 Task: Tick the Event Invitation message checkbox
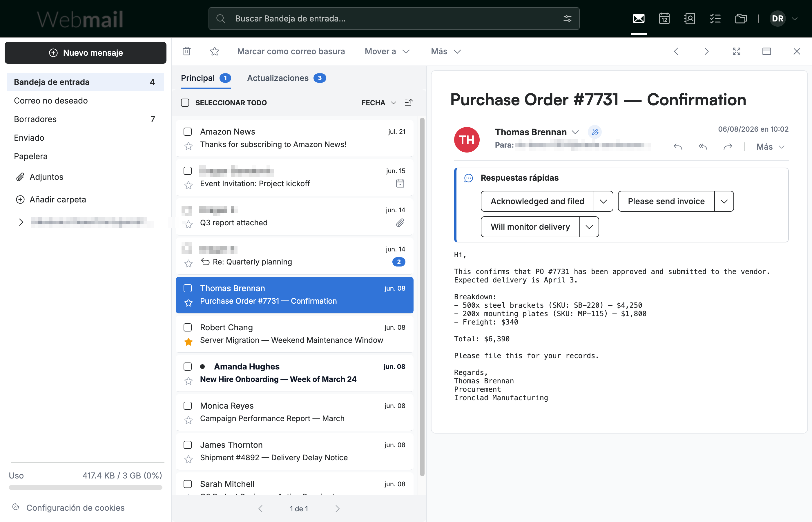187,171
